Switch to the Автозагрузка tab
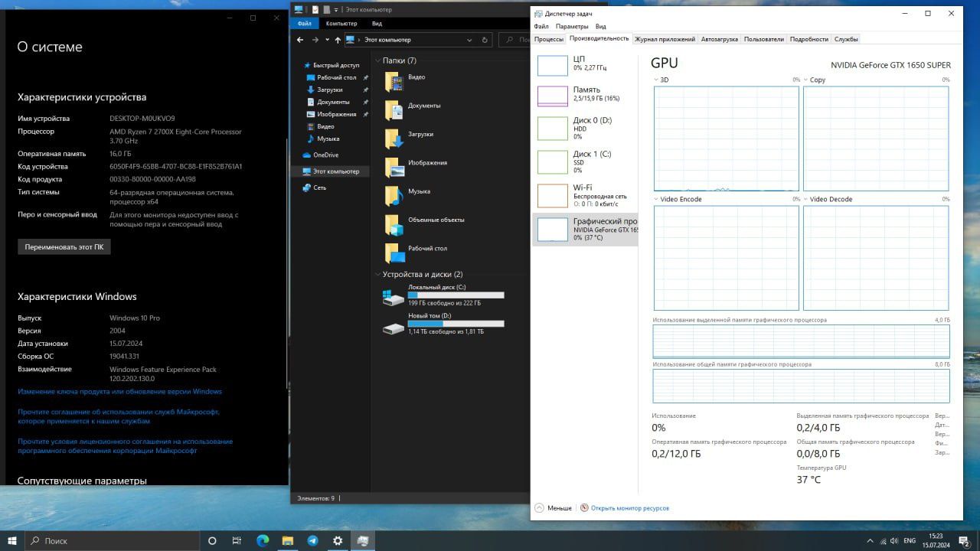The height and width of the screenshot is (551, 980). click(x=720, y=39)
